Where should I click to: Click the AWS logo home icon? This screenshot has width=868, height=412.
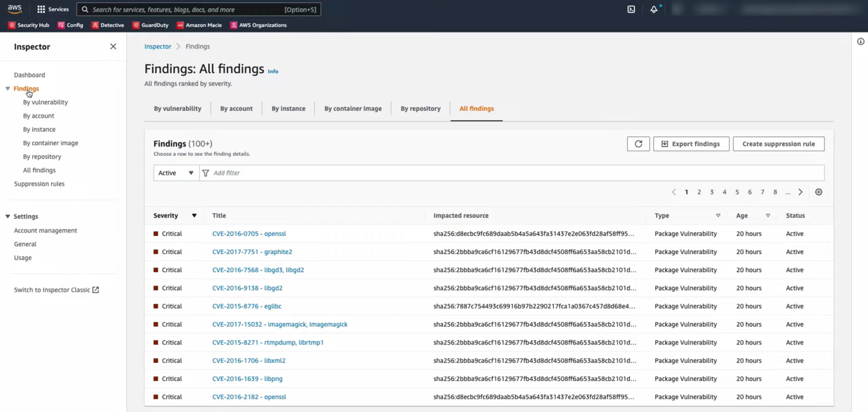[x=15, y=9]
